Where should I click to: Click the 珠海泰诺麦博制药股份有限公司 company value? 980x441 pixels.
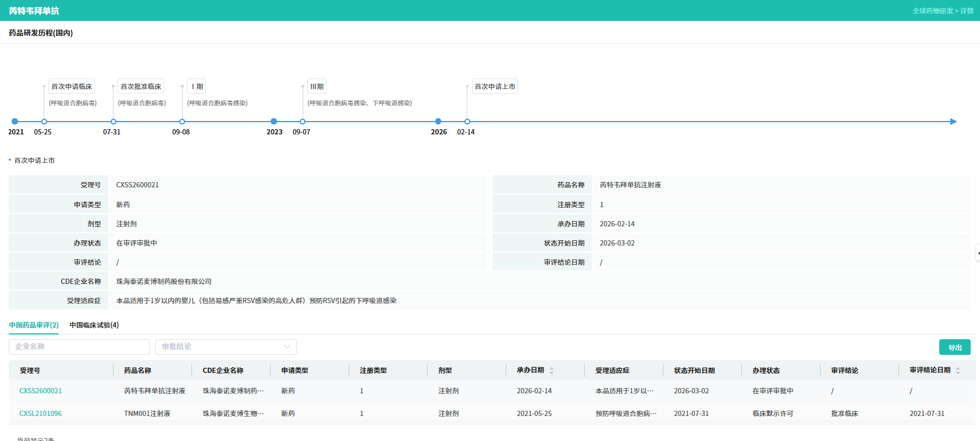pos(164,282)
